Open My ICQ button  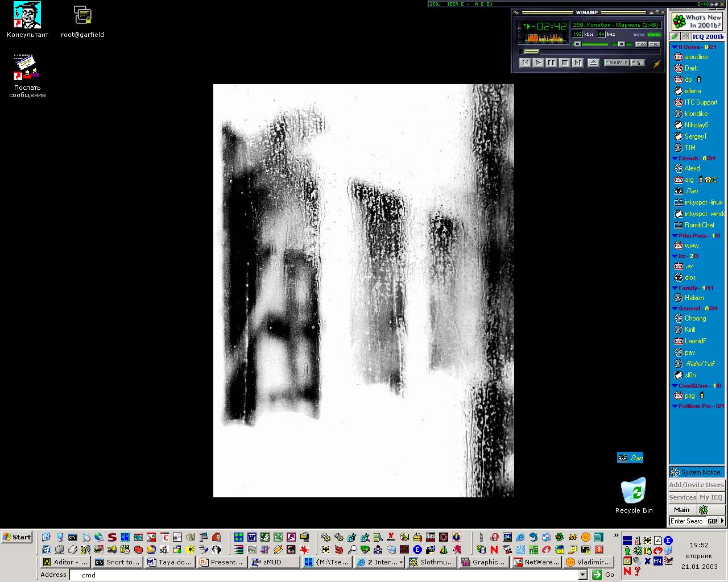[x=711, y=497]
